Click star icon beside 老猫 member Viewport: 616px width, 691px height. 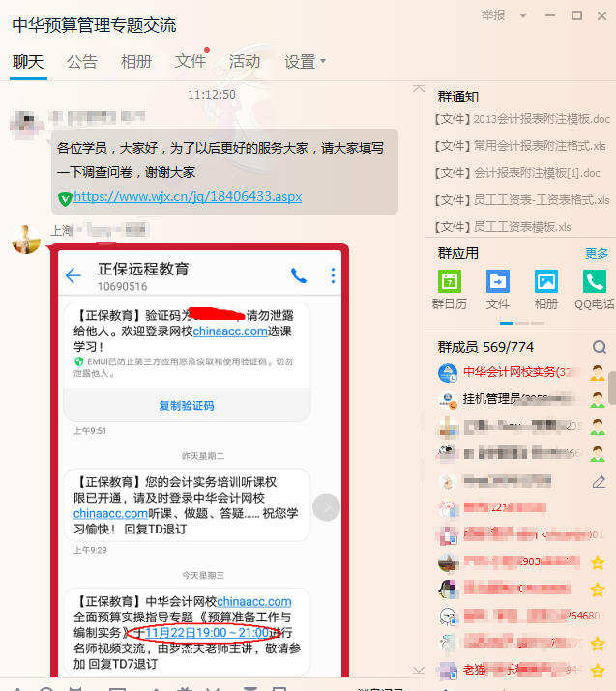point(598,671)
